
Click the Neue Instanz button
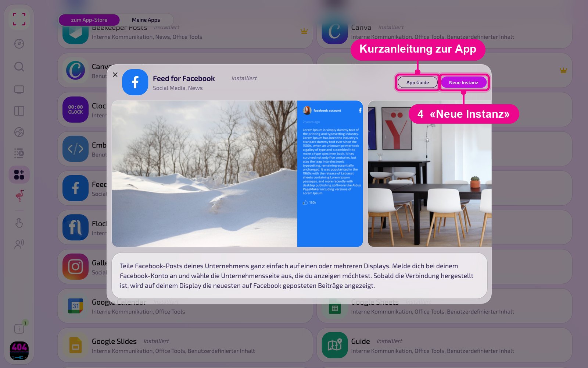click(463, 82)
